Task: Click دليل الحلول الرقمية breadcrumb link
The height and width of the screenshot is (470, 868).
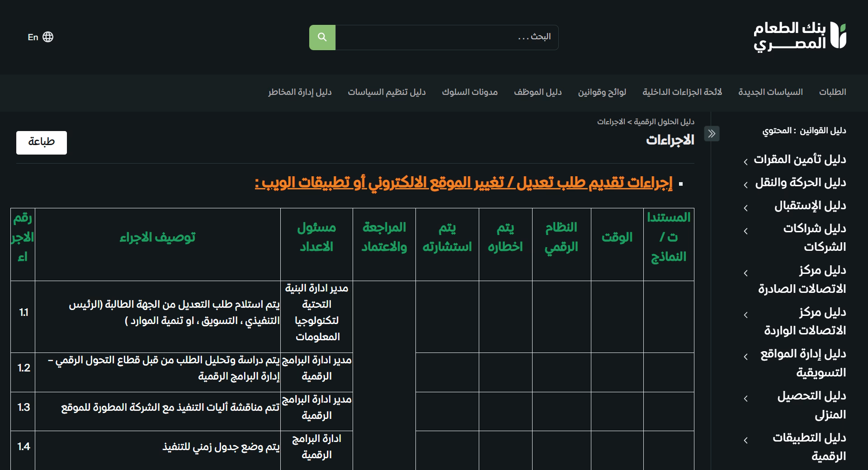Action: tap(664, 122)
